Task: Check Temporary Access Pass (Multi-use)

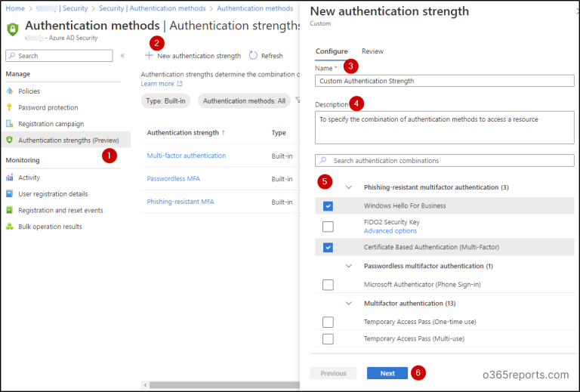Action: click(x=328, y=338)
